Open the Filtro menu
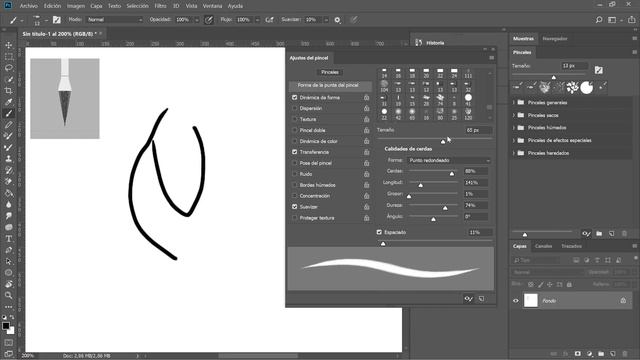 (160, 6)
